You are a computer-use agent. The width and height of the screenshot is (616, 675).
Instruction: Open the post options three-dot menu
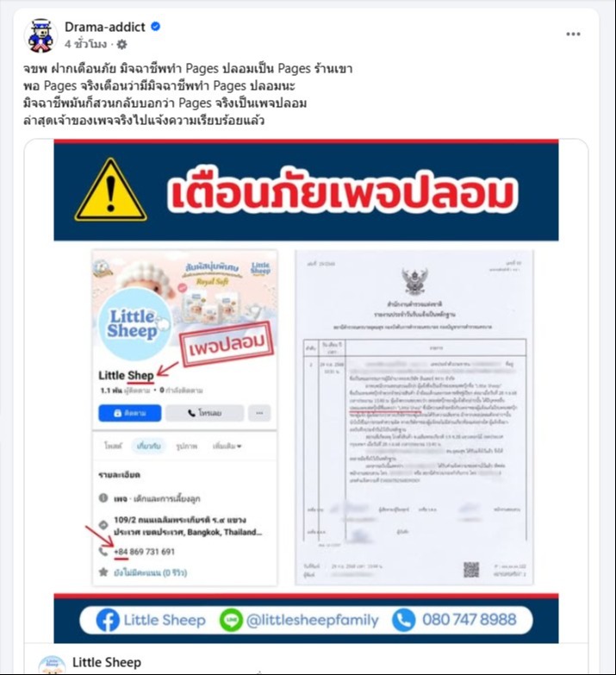[x=573, y=34]
